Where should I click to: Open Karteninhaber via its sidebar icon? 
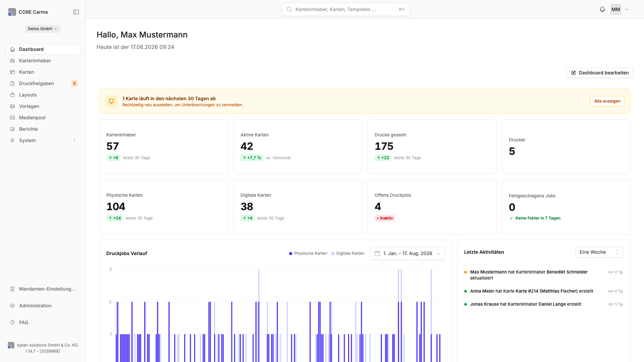pyautogui.click(x=12, y=61)
